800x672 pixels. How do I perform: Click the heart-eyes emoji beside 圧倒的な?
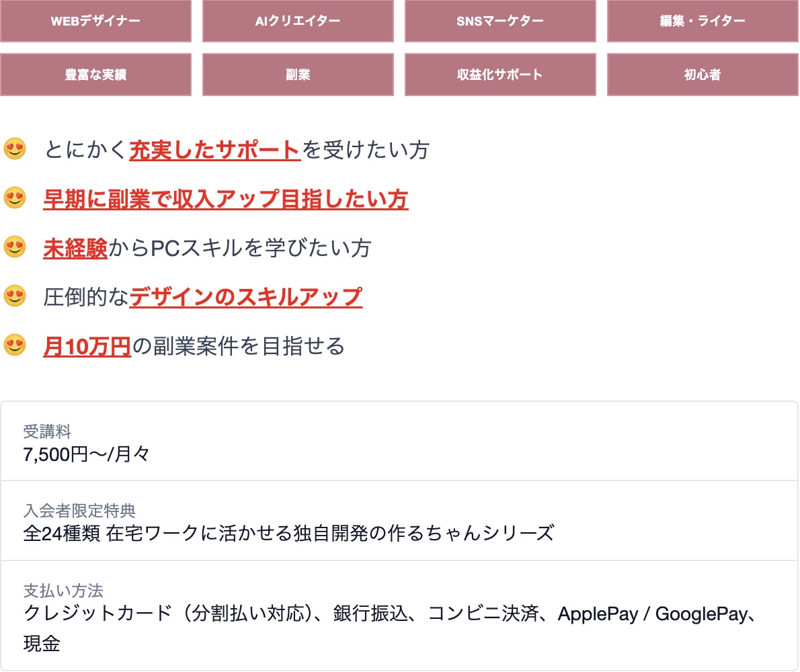(x=15, y=296)
